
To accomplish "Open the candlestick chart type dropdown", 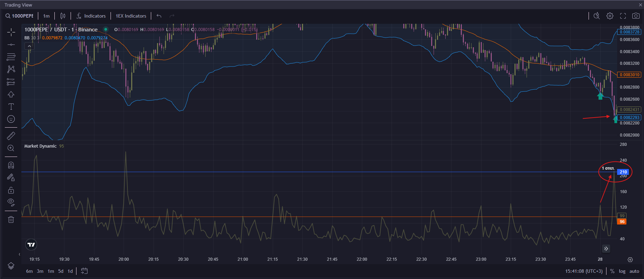I will click(63, 16).
